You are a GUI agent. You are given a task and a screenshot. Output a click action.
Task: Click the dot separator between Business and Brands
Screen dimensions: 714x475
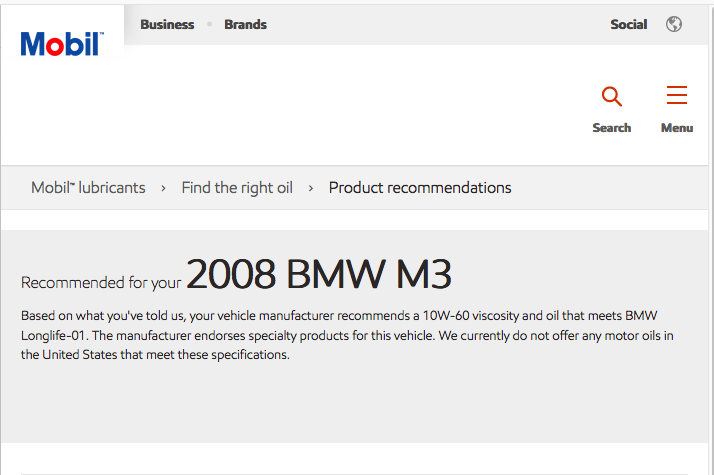click(x=209, y=24)
